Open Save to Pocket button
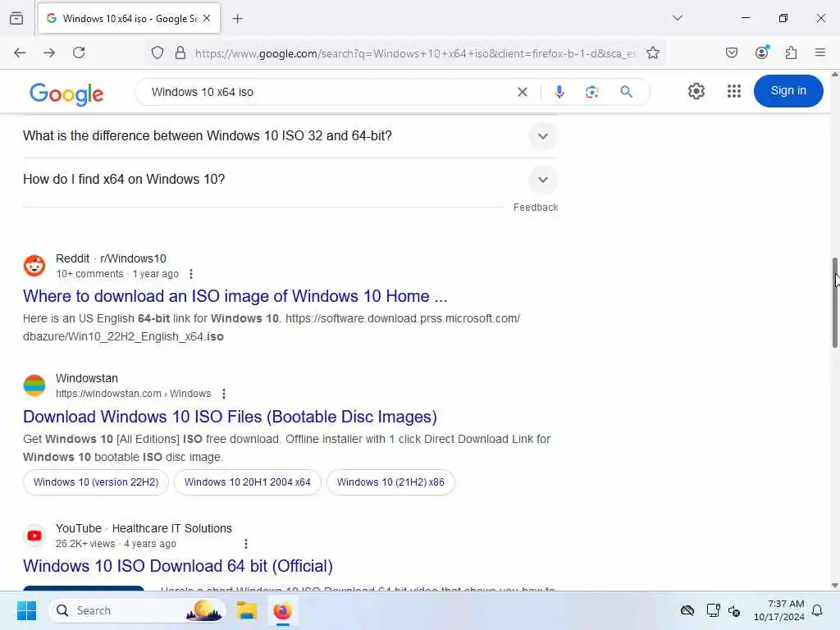The width and height of the screenshot is (840, 630). (x=731, y=52)
